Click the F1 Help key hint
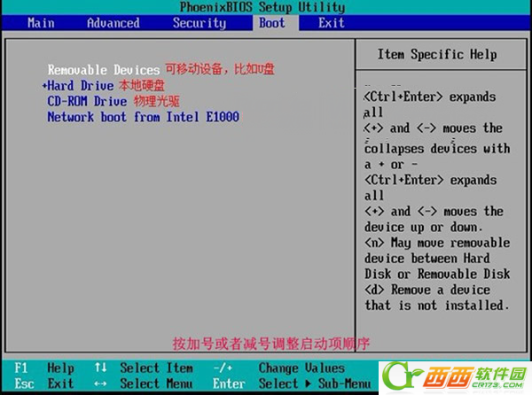Image resolution: width=532 pixels, height=395 pixels. click(44, 368)
